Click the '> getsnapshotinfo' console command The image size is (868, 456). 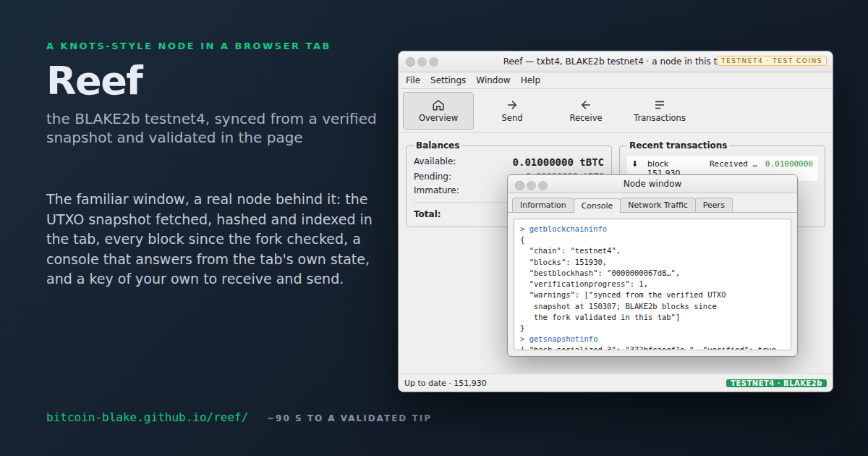pos(558,339)
